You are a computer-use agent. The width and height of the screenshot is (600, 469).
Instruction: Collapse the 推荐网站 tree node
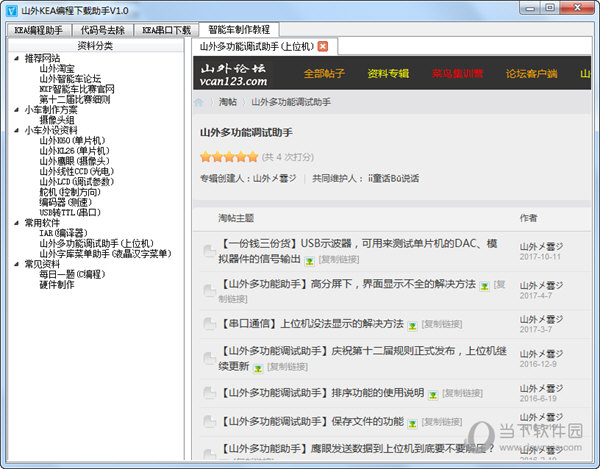point(16,58)
